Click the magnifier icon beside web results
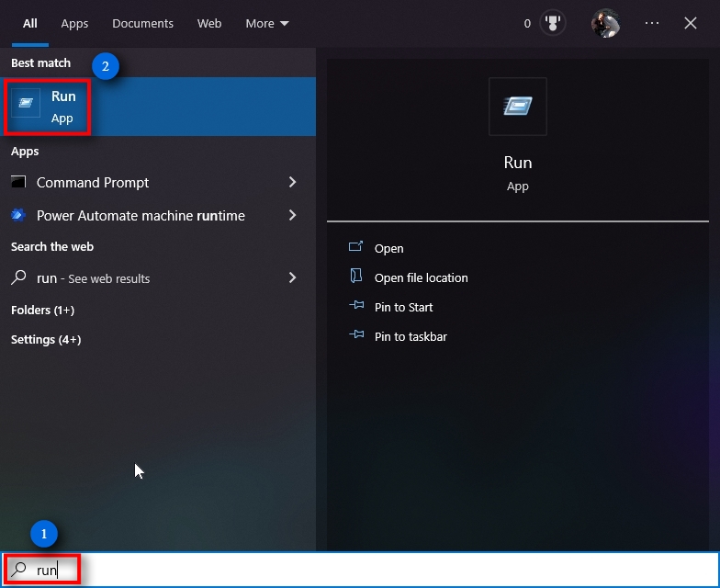The image size is (720, 588). click(18, 277)
